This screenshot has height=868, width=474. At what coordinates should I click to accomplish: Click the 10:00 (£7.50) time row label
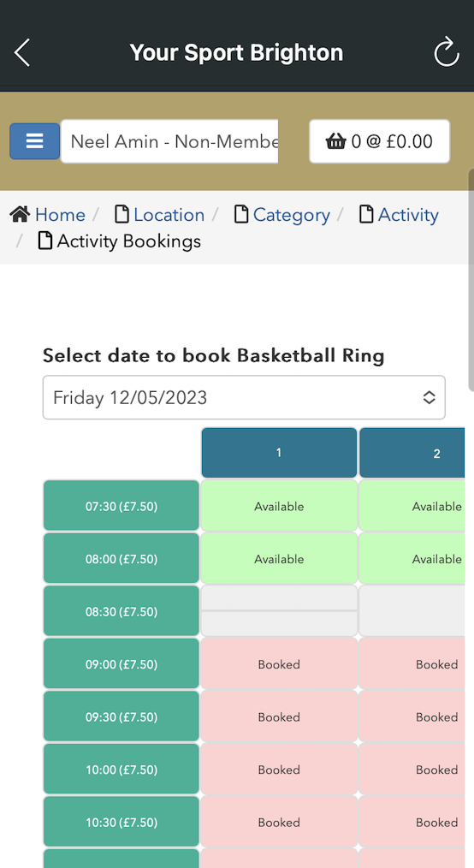click(121, 770)
